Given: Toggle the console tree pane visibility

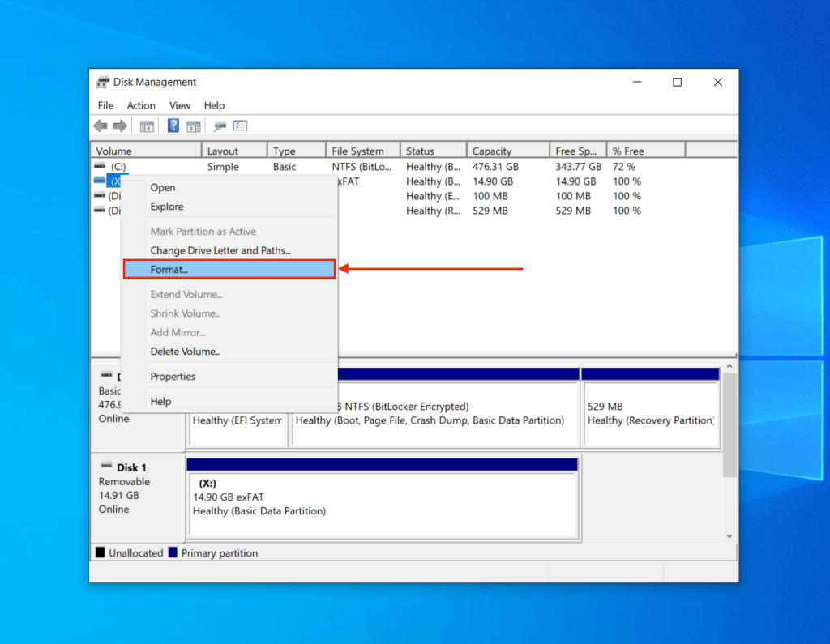Looking at the screenshot, I should (x=146, y=126).
